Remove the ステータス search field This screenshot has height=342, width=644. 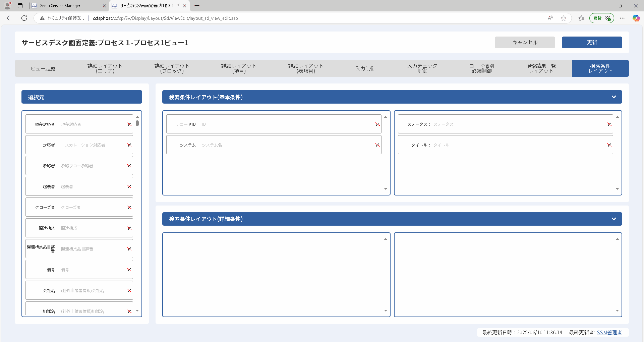(609, 124)
